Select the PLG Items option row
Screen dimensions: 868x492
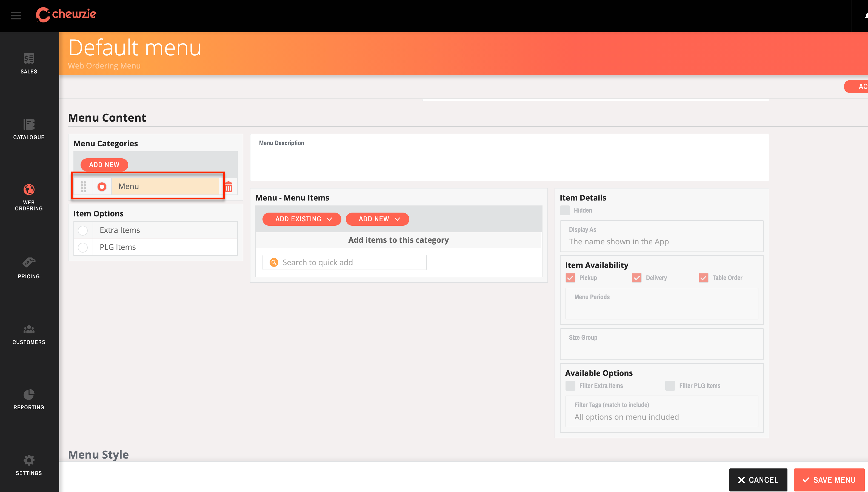point(155,247)
